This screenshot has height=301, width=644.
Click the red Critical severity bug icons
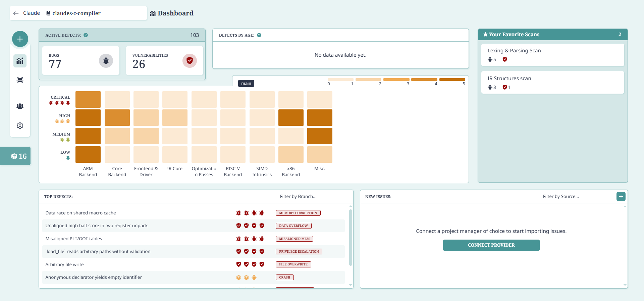tap(59, 103)
